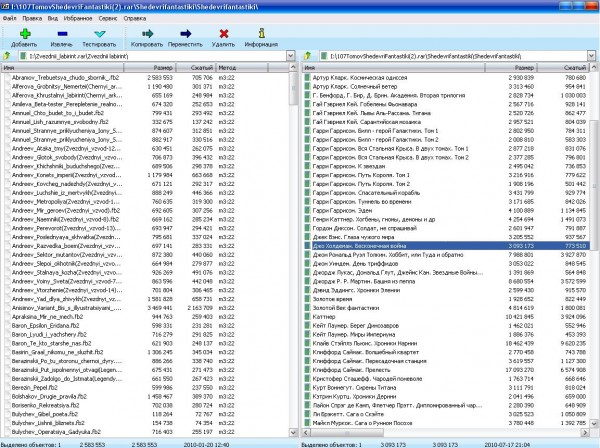This screenshot has height=448, width=600.
Task: Click the Move blue arrow icon
Action: click(x=186, y=34)
